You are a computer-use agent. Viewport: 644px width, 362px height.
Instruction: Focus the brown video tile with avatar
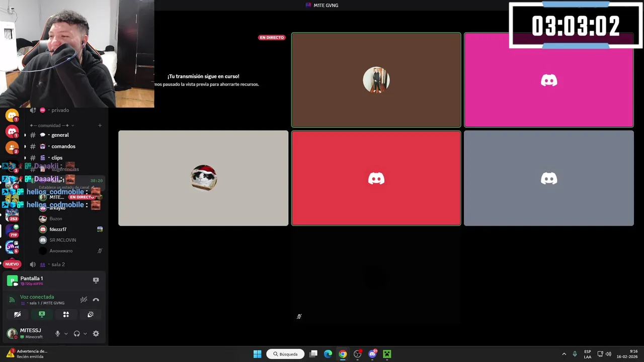coord(376,80)
